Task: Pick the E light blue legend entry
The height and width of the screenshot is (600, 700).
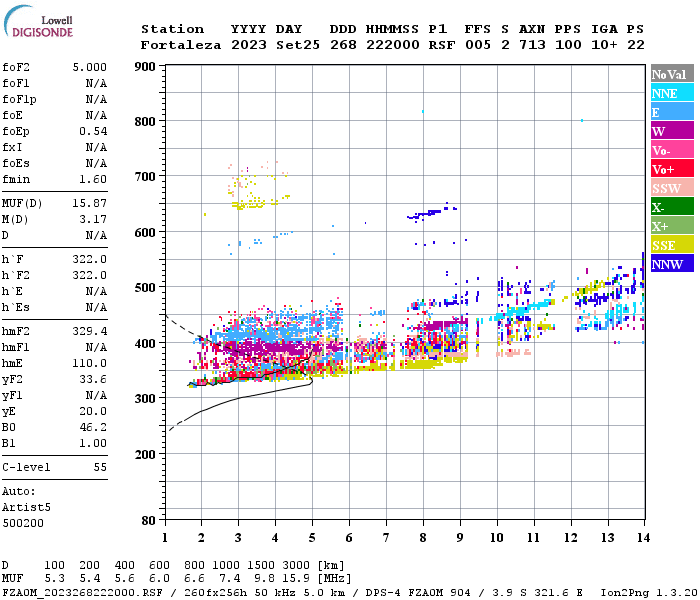Action: tap(671, 112)
